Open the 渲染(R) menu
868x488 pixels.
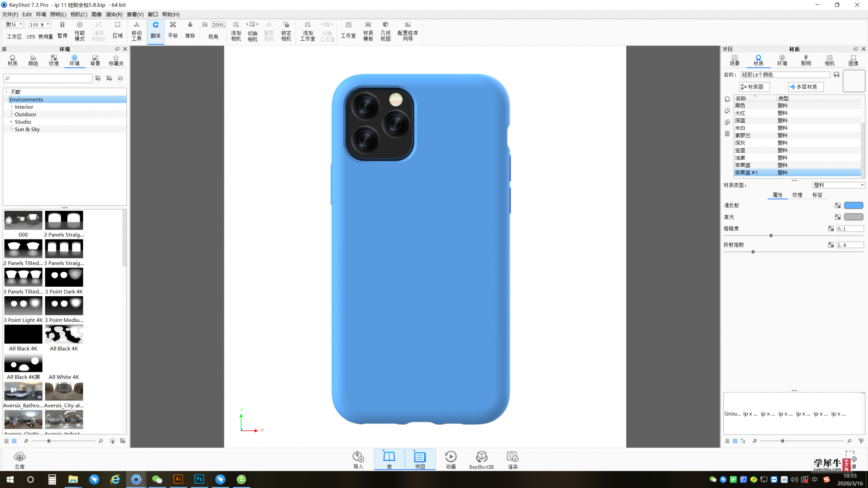click(114, 14)
